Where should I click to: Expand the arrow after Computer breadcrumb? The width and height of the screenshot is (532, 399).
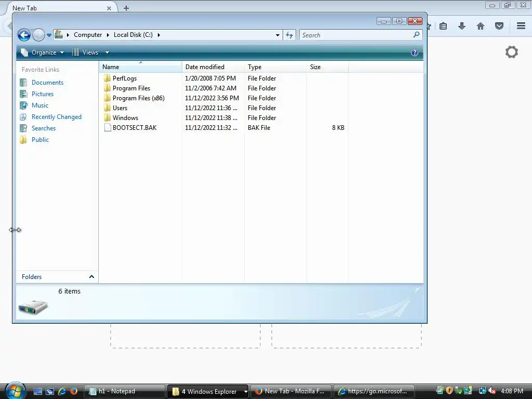pos(108,35)
